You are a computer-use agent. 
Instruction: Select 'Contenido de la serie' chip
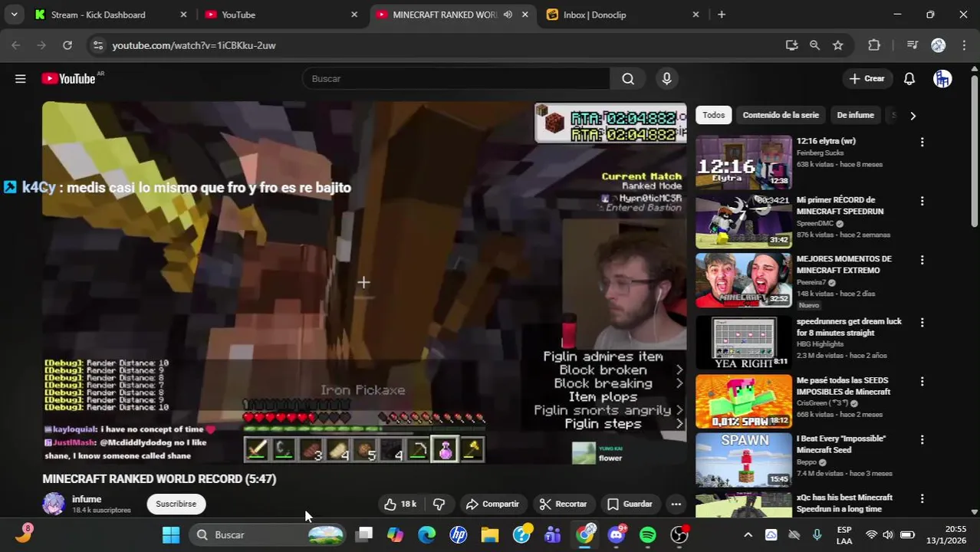[x=781, y=115]
